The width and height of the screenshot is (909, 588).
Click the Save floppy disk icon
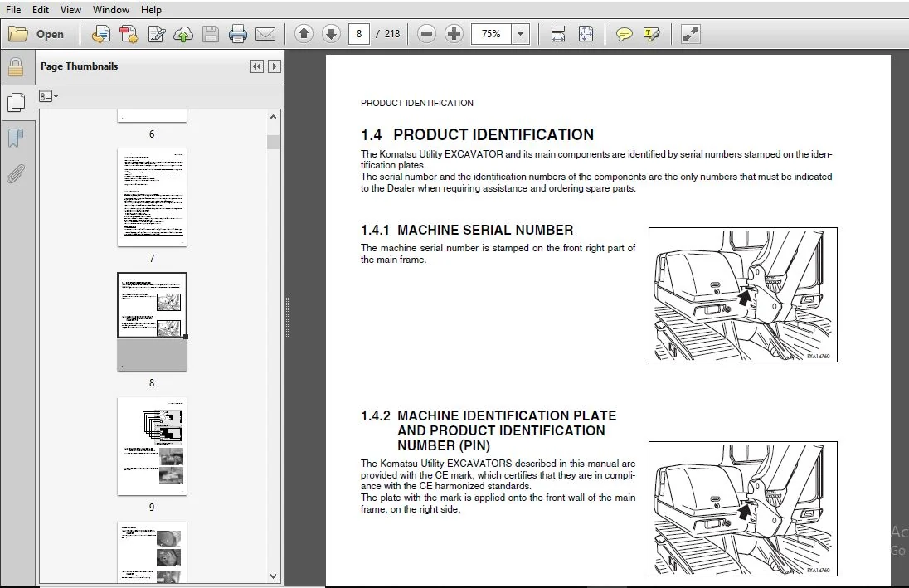(211, 34)
